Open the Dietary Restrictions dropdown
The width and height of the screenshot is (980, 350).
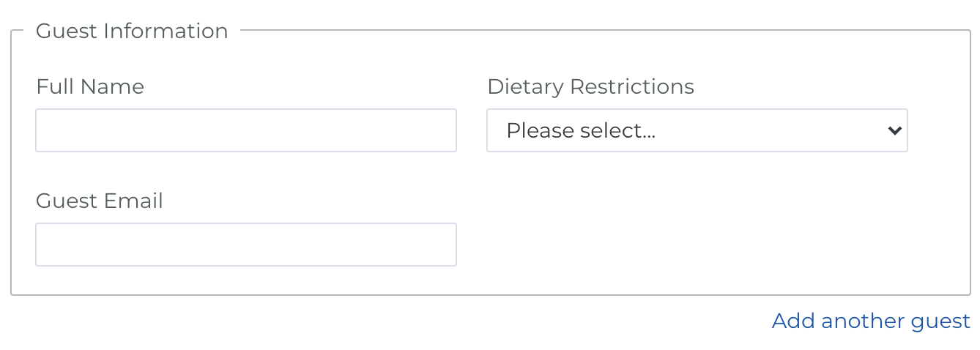[x=696, y=130]
